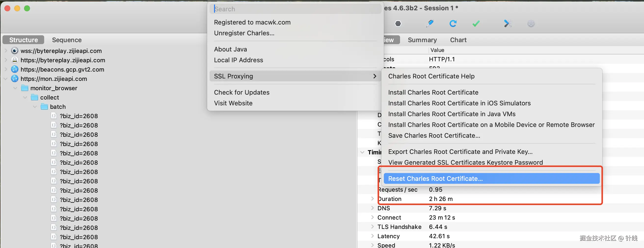Click the collect folder icon
644x248 pixels.
tap(34, 97)
